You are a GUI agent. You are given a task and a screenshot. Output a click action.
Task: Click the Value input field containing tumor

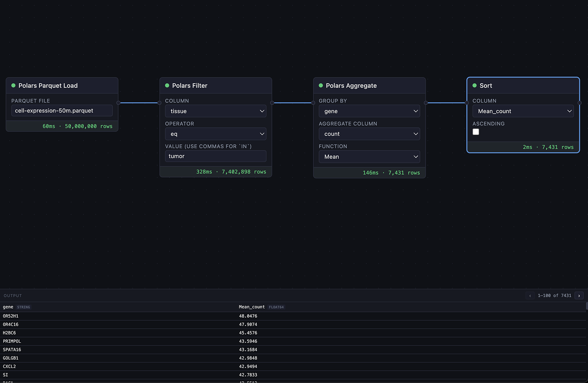click(x=215, y=156)
